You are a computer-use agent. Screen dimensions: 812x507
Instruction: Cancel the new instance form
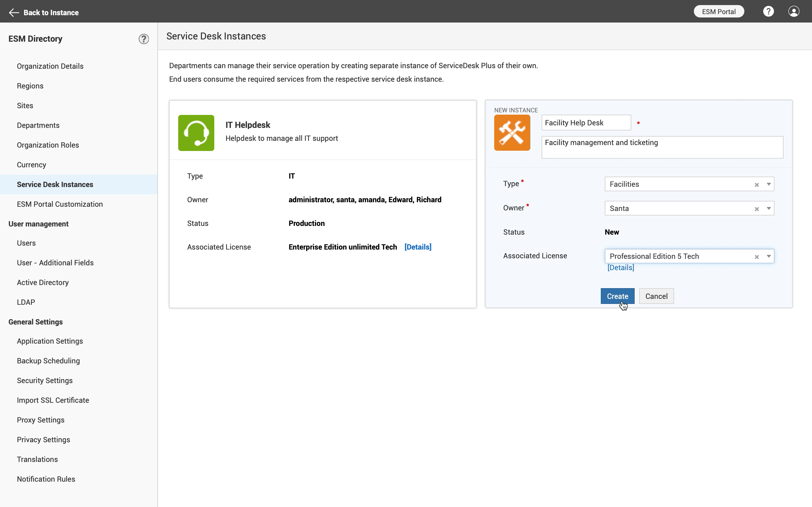[656, 296]
